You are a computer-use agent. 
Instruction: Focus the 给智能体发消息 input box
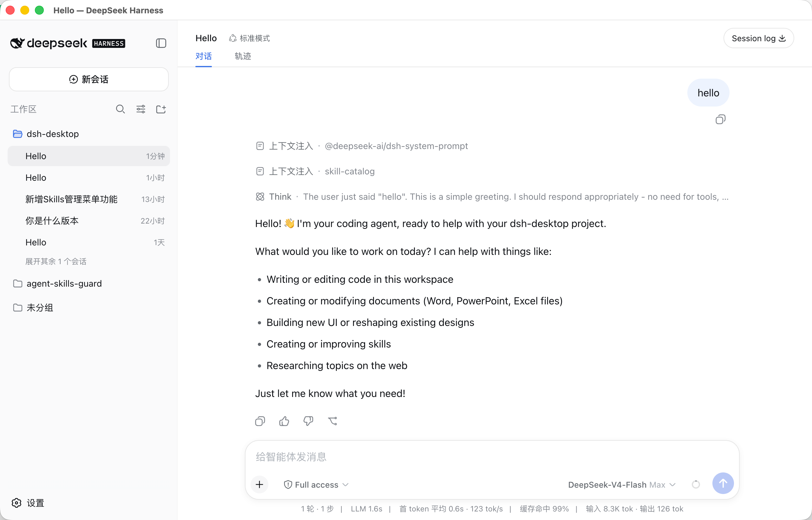coord(492,457)
